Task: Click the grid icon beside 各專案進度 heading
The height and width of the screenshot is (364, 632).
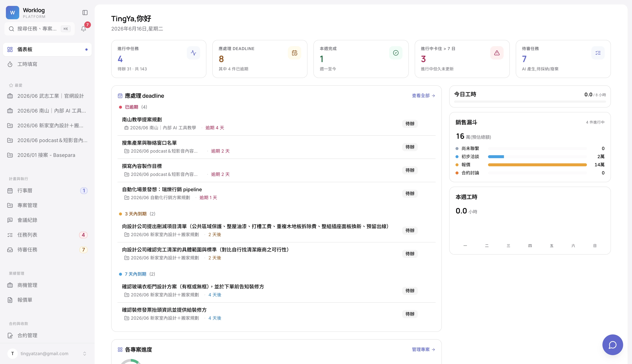Action: pos(120,350)
